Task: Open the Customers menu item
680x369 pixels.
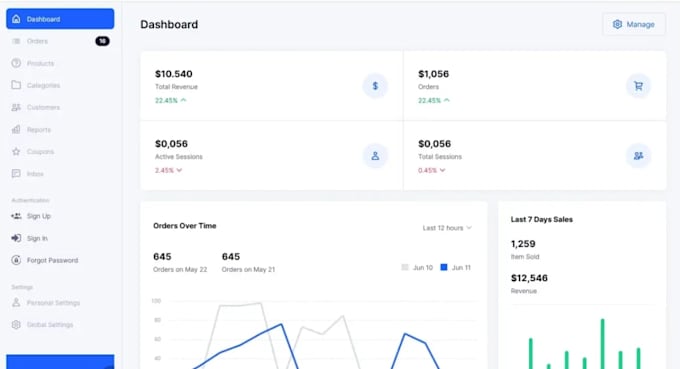Action: (60, 107)
